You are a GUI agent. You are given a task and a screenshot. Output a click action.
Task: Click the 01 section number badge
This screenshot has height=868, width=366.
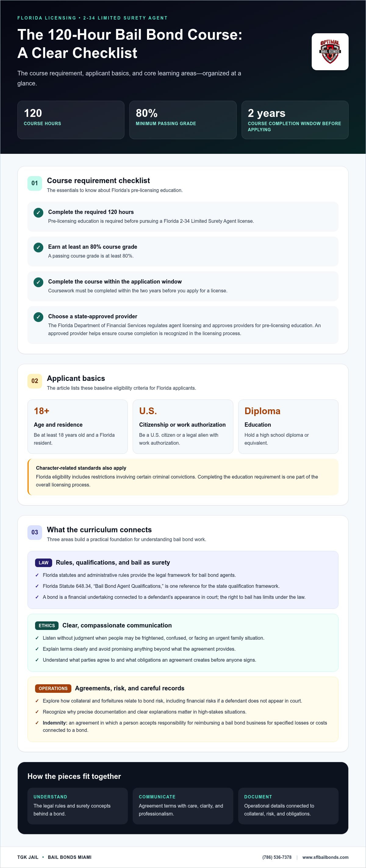(35, 183)
